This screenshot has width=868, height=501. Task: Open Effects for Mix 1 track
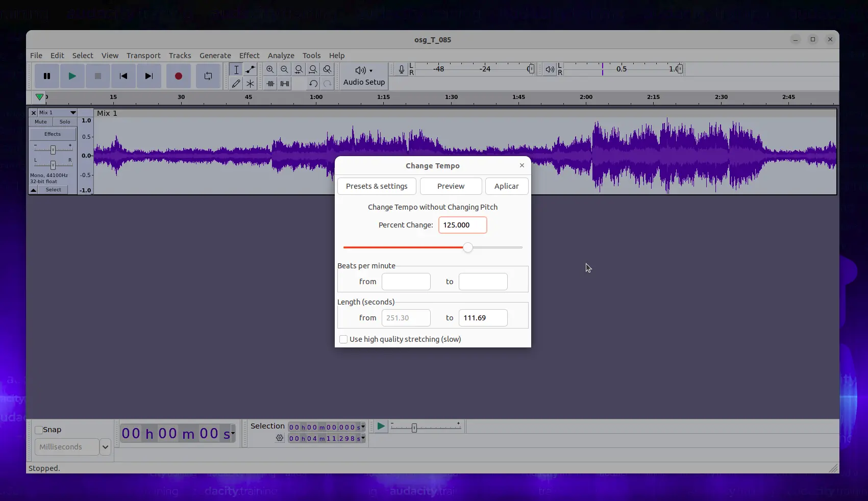(53, 134)
